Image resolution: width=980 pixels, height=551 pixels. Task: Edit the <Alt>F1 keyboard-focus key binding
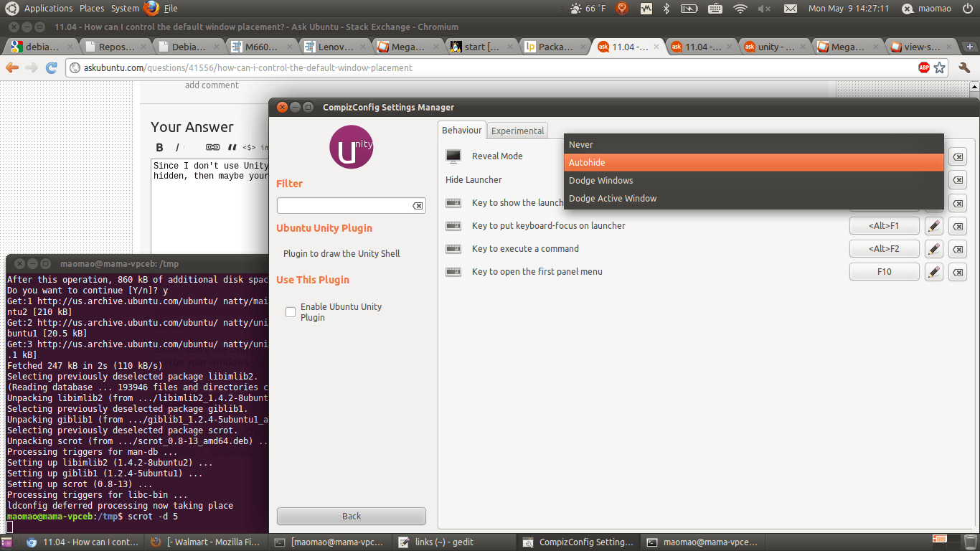933,226
